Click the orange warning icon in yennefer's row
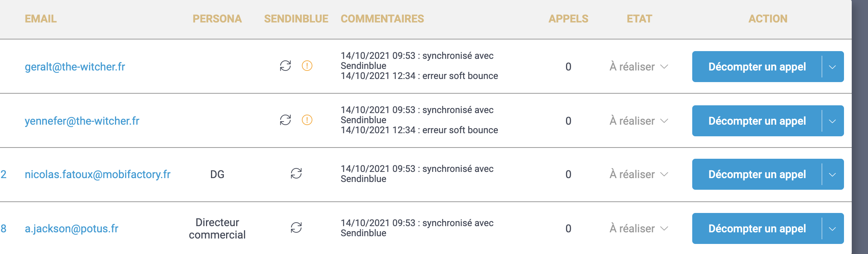Screen dimensions: 868x254 307,120
